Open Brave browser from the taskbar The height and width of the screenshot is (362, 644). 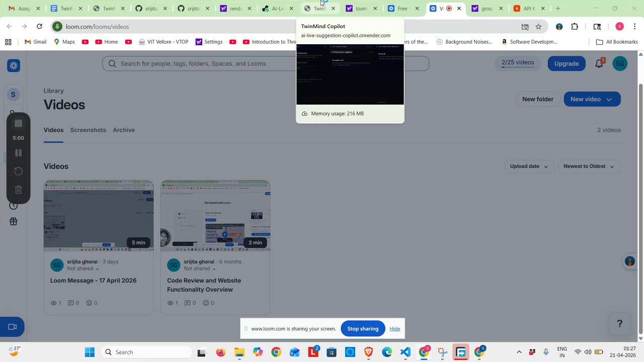368,352
